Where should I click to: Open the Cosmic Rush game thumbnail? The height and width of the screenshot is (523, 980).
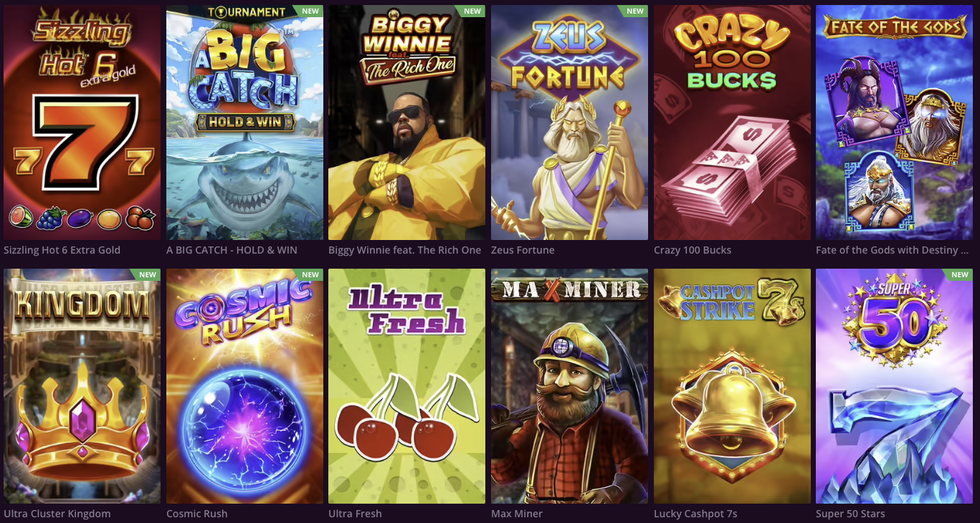coord(244,386)
